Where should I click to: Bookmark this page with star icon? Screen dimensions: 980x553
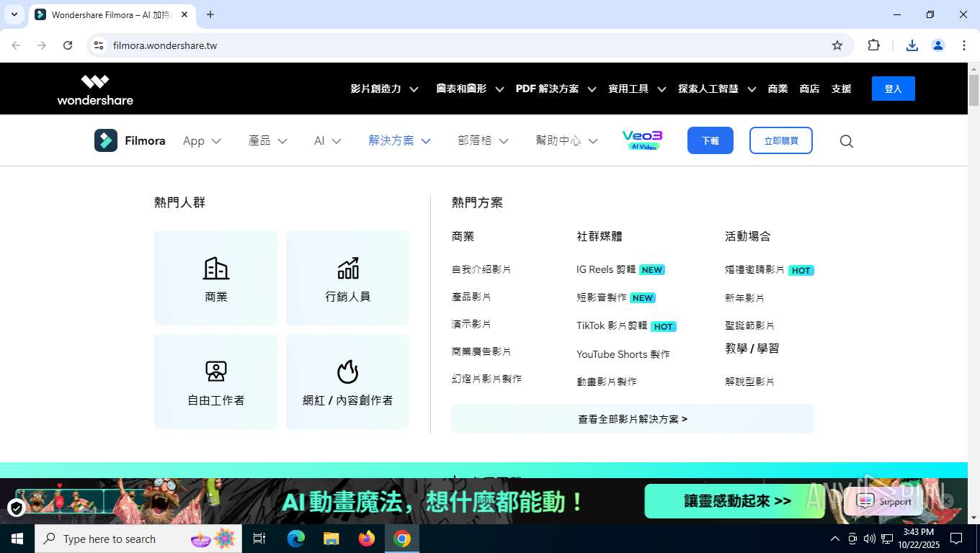click(x=837, y=45)
